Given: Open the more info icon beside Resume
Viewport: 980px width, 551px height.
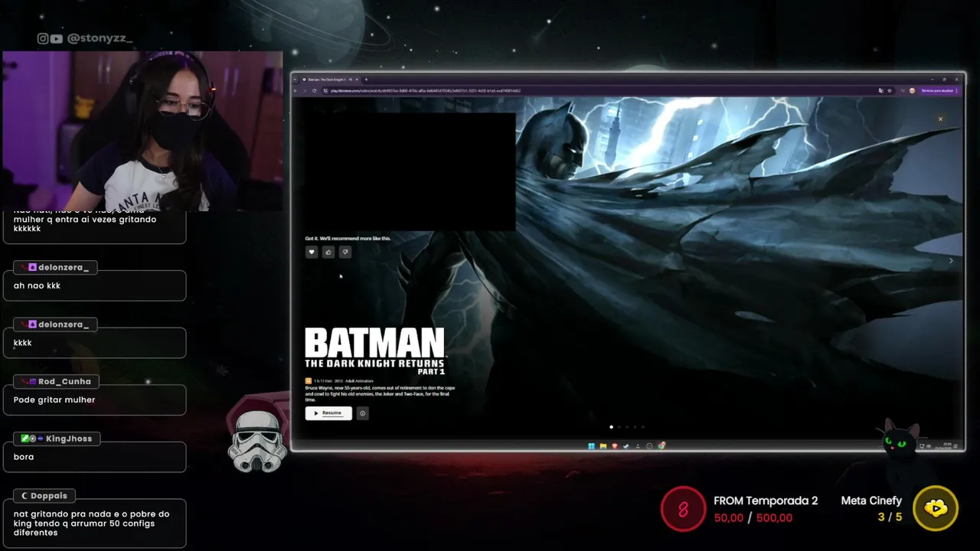Looking at the screenshot, I should pos(363,413).
